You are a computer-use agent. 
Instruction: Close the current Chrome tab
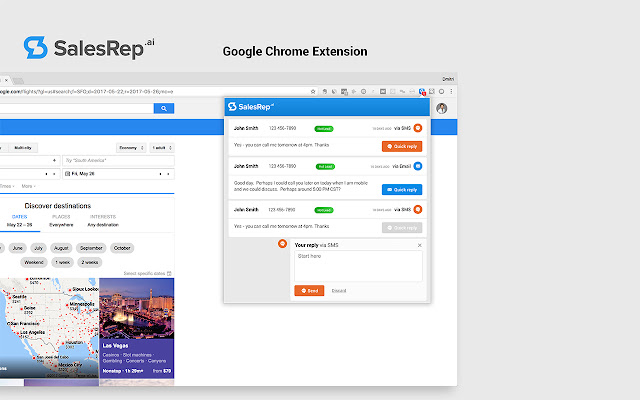[x=6, y=80]
